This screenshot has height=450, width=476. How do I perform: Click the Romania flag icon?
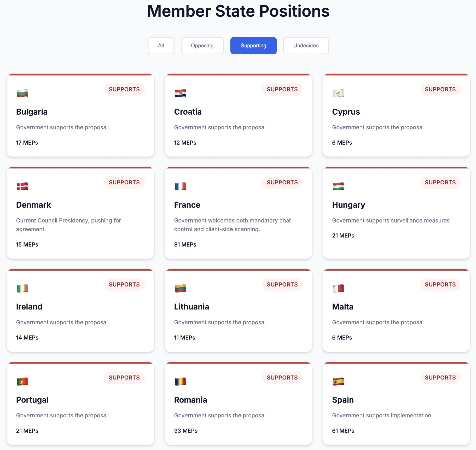click(x=180, y=381)
